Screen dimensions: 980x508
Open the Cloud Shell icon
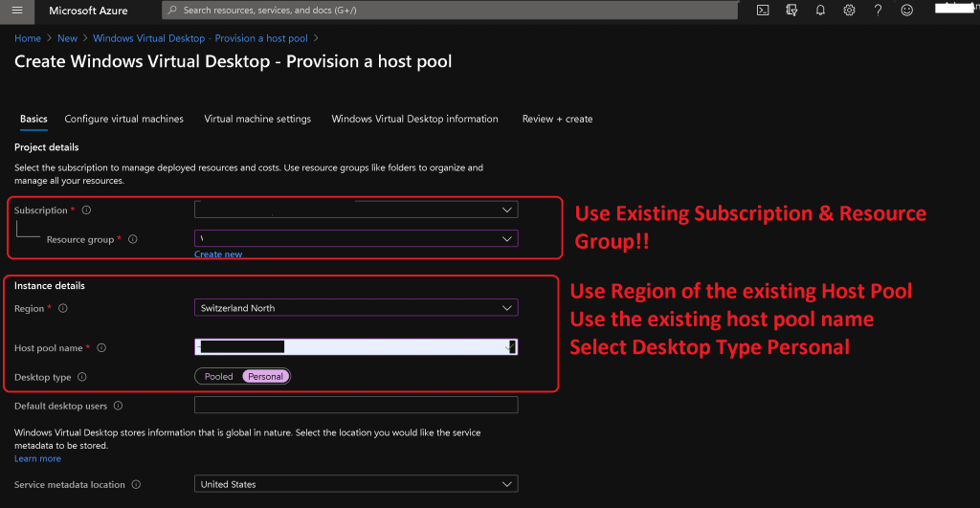763,10
